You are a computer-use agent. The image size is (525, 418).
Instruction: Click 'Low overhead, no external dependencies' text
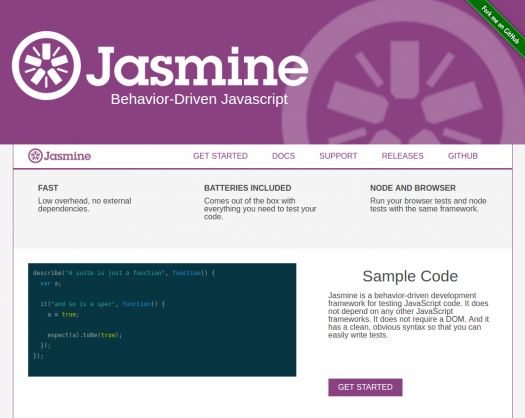(84, 205)
